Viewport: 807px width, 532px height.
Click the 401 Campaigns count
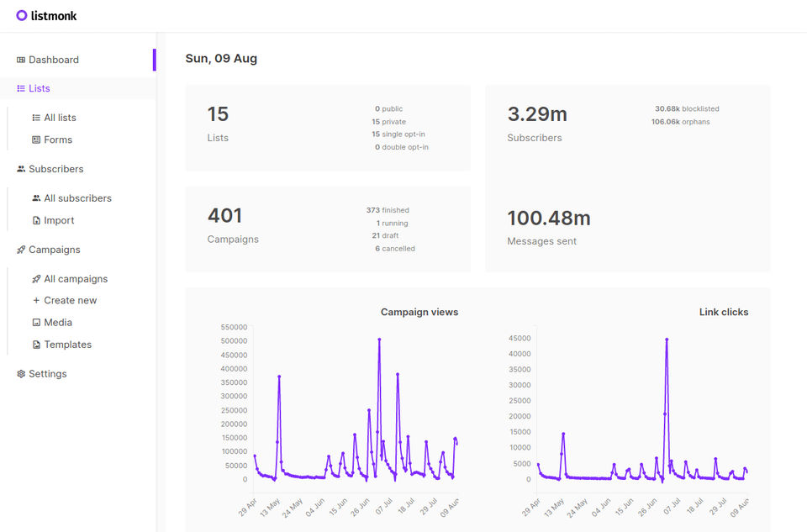(225, 216)
